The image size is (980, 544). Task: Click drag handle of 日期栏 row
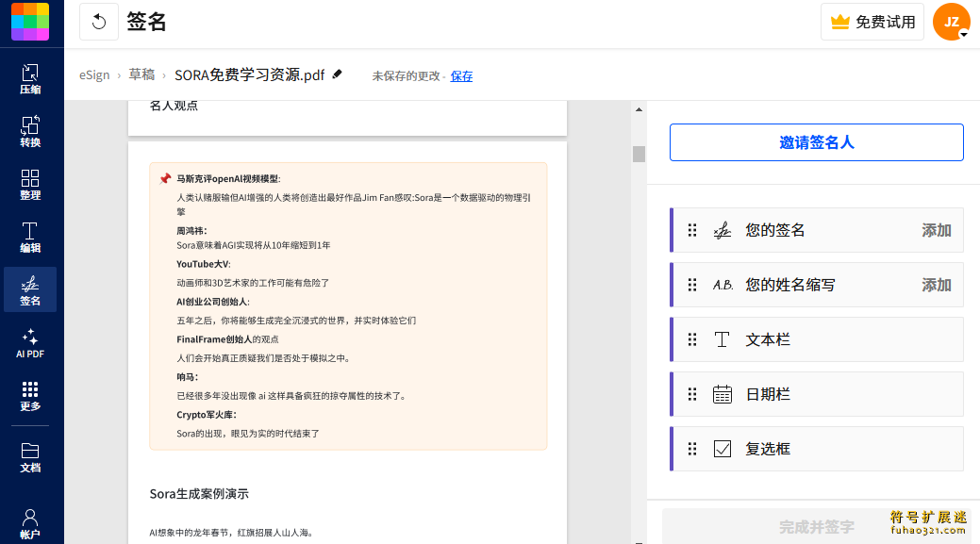coord(692,394)
